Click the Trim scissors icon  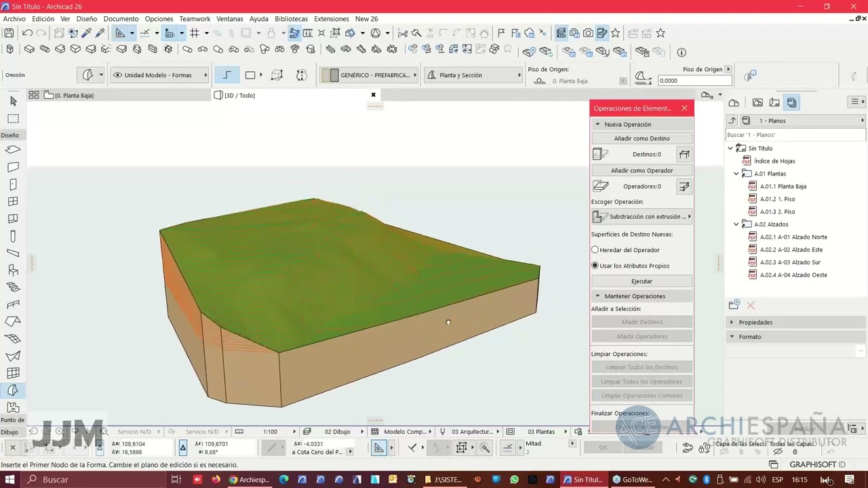[403, 33]
